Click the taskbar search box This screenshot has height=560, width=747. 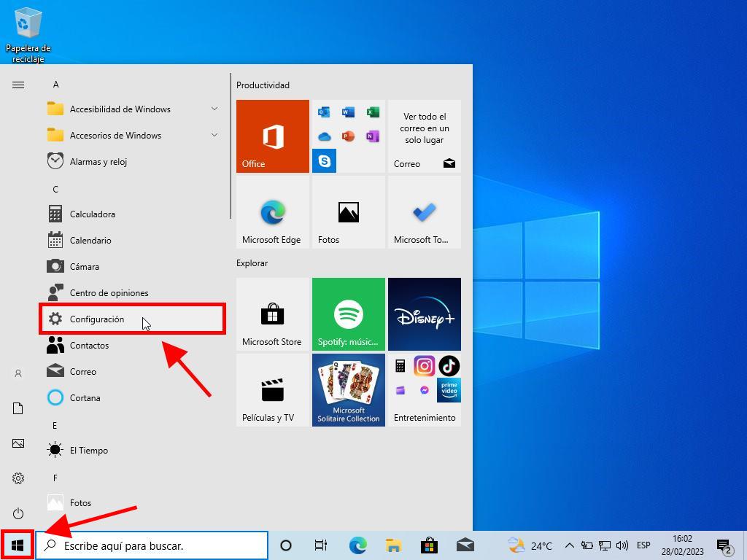(x=153, y=545)
